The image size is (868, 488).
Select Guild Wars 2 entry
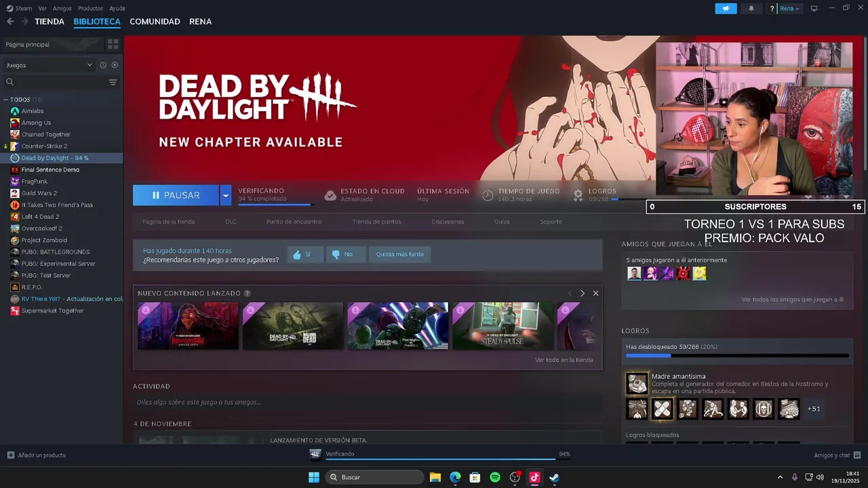click(x=39, y=193)
